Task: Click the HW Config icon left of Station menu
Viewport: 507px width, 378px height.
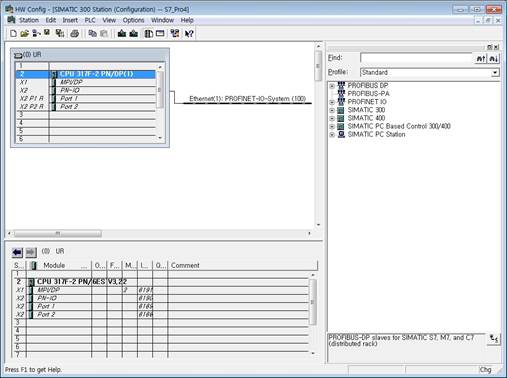Action: 11,20
